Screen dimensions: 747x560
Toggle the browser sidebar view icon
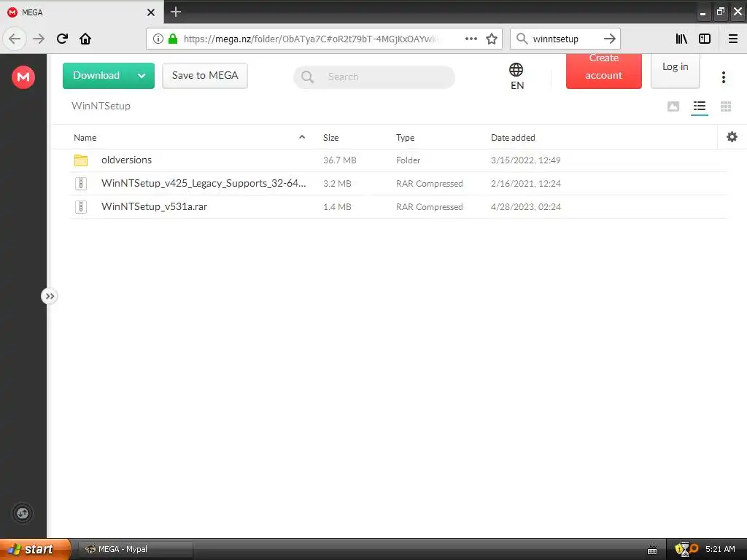[x=705, y=39]
